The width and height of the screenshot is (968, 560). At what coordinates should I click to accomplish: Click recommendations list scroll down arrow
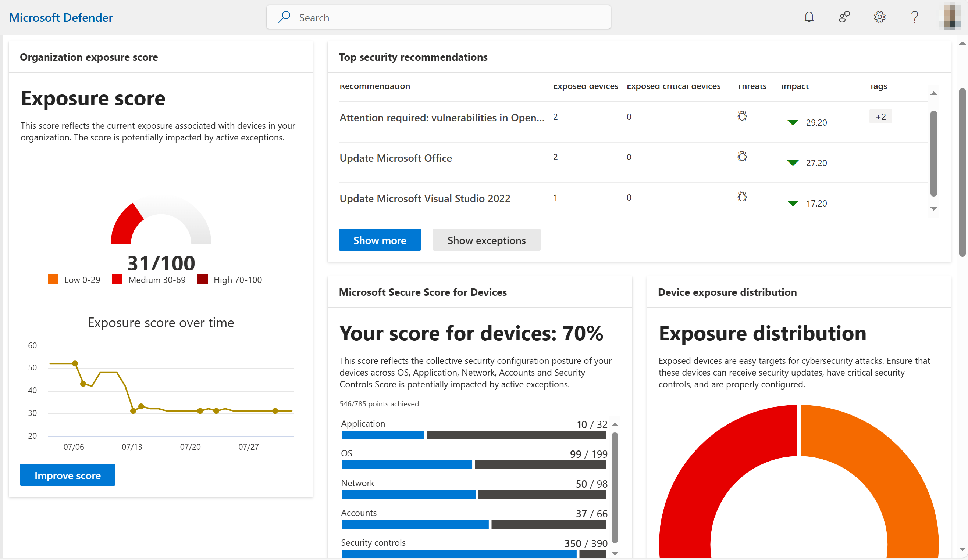tap(934, 209)
